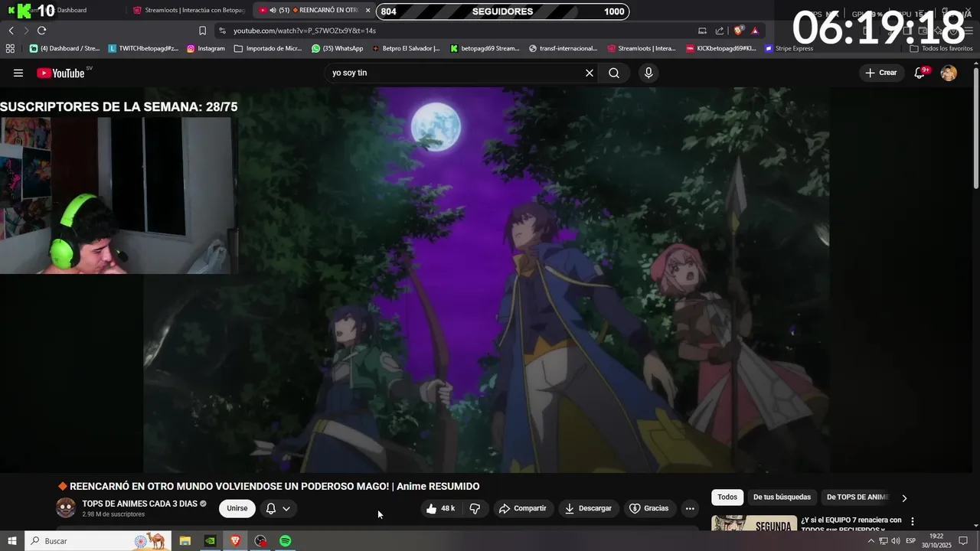
Task: Click the page vertical scrollbar
Action: [x=975, y=130]
